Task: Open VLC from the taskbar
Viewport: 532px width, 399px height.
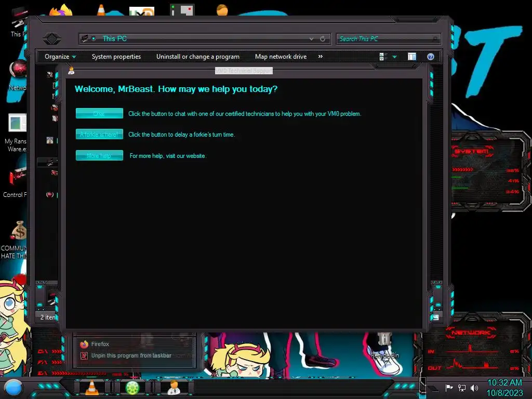Action: [x=91, y=388]
